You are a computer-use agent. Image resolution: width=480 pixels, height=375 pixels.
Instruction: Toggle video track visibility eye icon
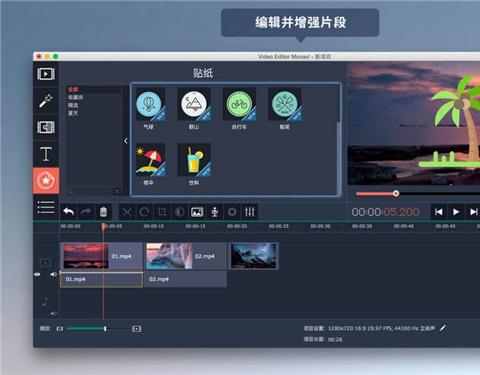(37, 274)
